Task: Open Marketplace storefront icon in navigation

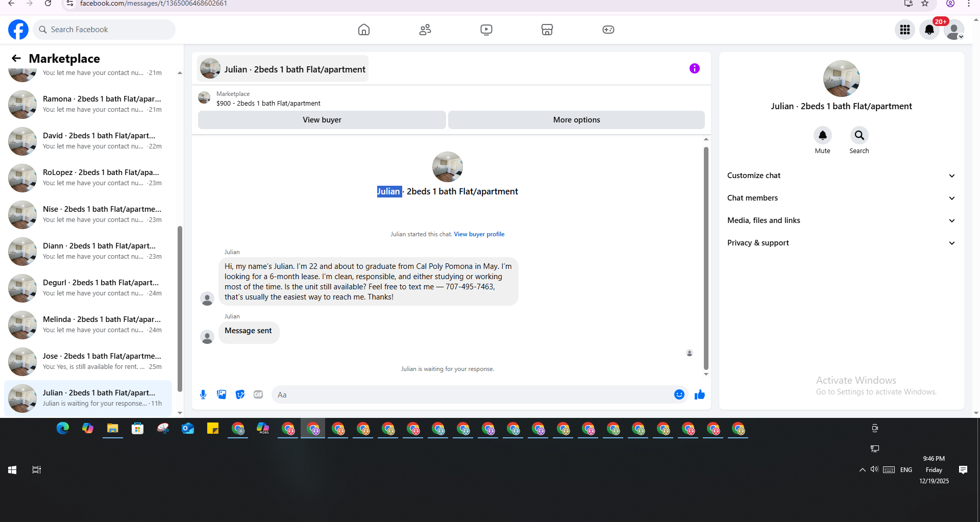Action: (547, 30)
